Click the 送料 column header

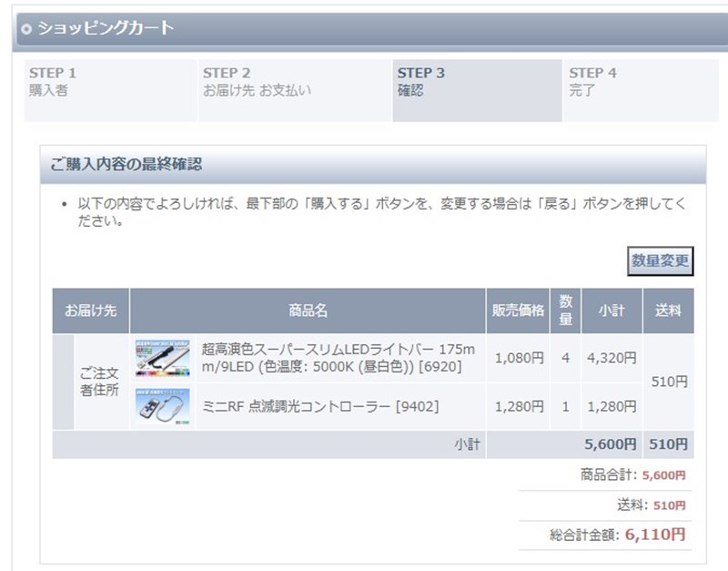pyautogui.click(x=668, y=311)
